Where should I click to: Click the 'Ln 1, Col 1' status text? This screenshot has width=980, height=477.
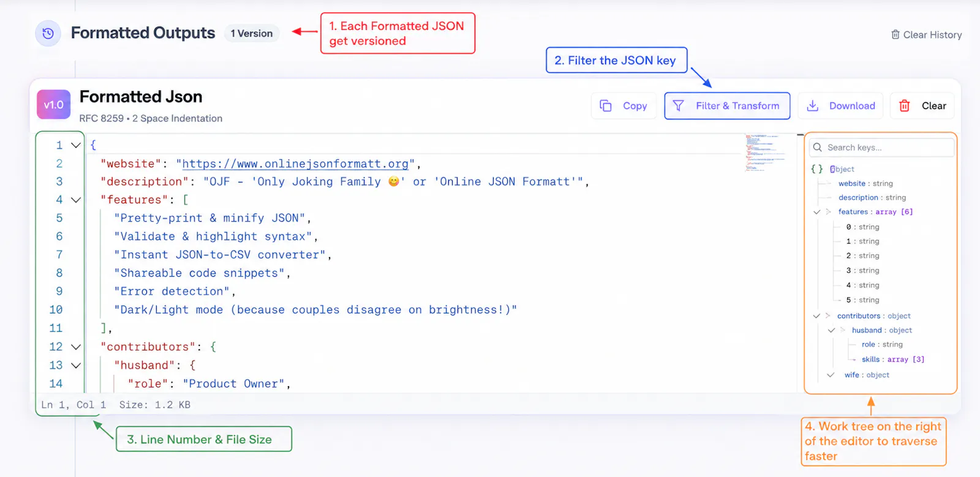click(x=73, y=405)
